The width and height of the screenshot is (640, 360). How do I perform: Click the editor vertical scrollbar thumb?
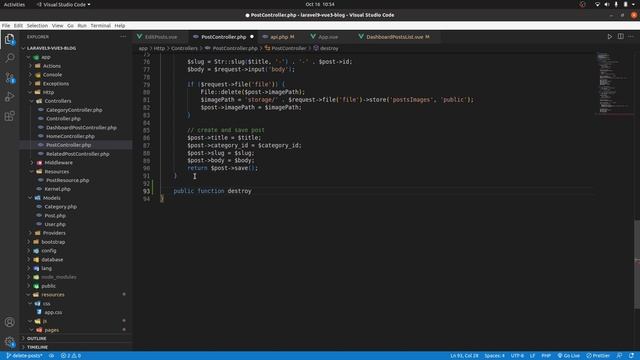[637, 264]
